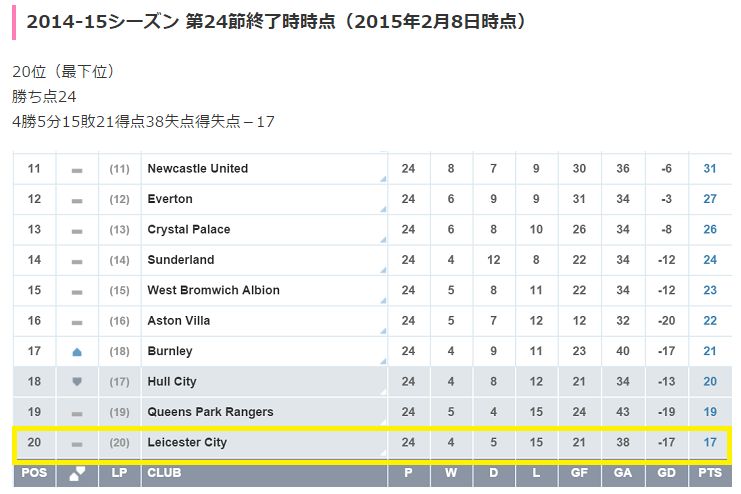Select the CLUB column header
Image resolution: width=741 pixels, height=494 pixels.
[164, 472]
